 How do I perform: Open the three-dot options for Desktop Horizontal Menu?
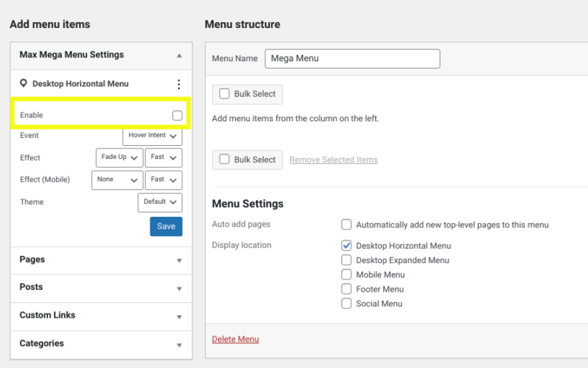pyautogui.click(x=179, y=84)
